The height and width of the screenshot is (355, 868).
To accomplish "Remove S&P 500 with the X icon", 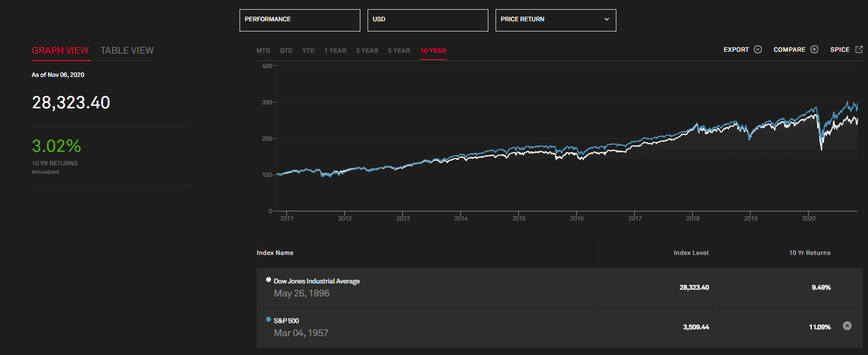I will pyautogui.click(x=847, y=325).
